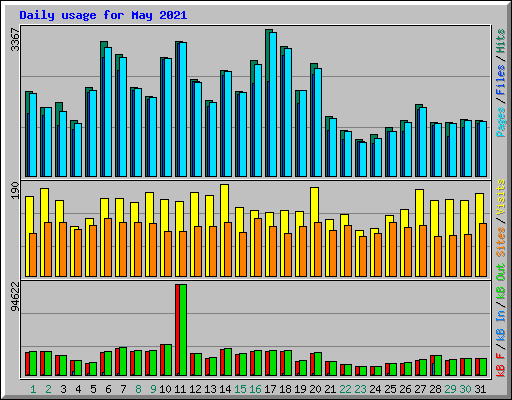Click the 'Pages / Files / Hits' legend label
Image resolution: width=512 pixels, height=400 pixels.
(501, 83)
